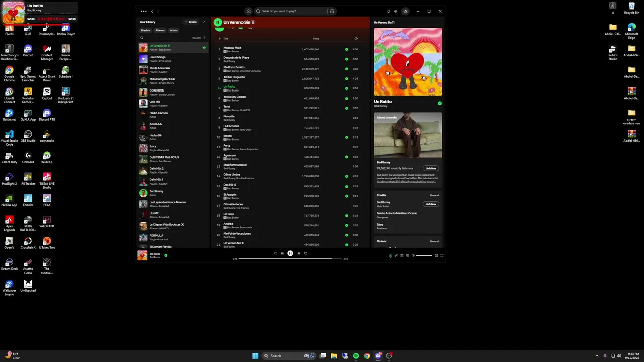Open Chill Mix playlist in library
The width and height of the screenshot is (644, 362).
click(174, 103)
